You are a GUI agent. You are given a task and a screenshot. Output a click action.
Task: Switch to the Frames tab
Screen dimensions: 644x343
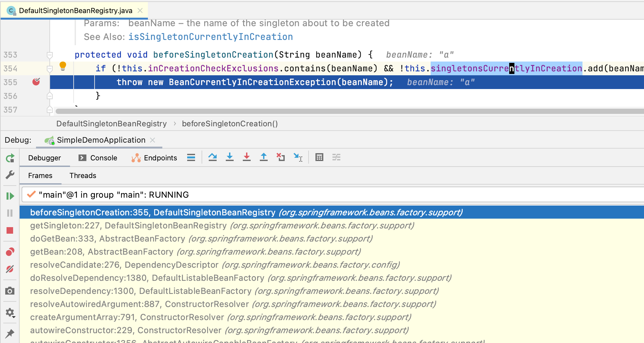click(x=40, y=175)
